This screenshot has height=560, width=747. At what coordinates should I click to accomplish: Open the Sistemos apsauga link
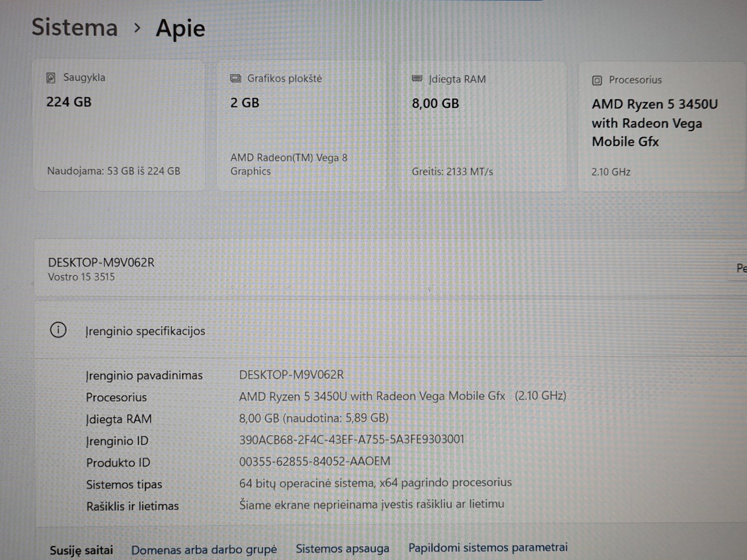coord(342,549)
